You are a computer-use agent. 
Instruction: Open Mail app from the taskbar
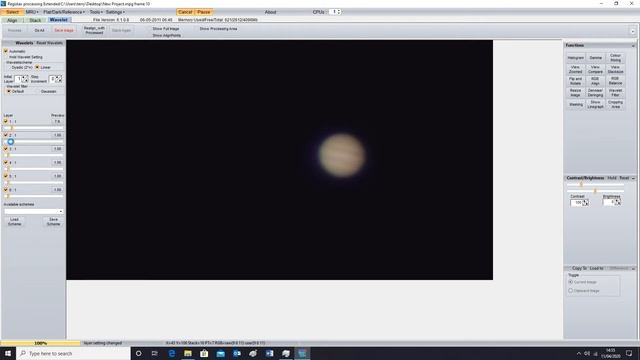coord(220,353)
